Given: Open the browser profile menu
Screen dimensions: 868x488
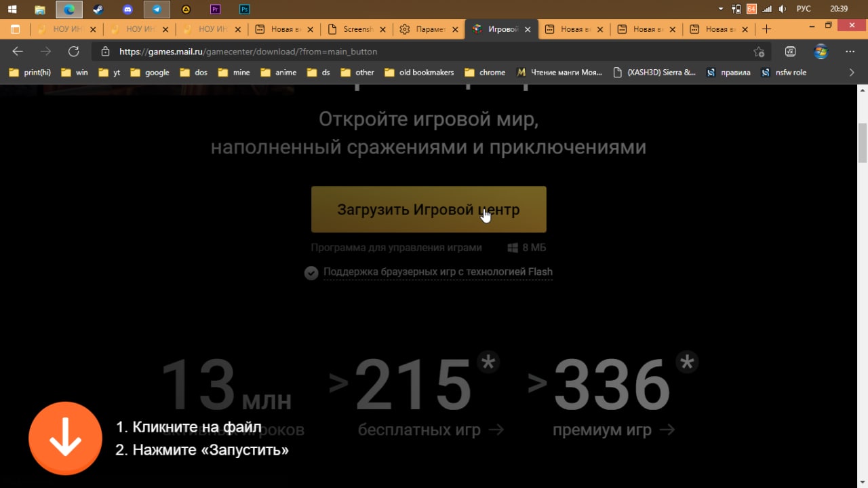Looking at the screenshot, I should pos(821,52).
